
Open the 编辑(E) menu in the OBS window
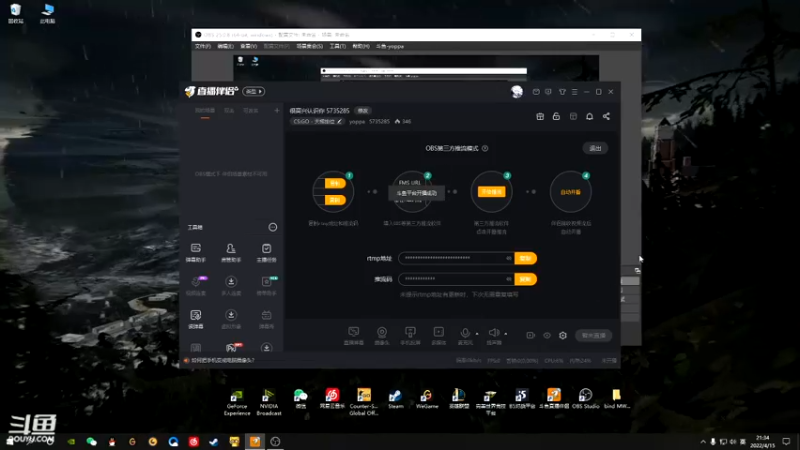tap(225, 46)
